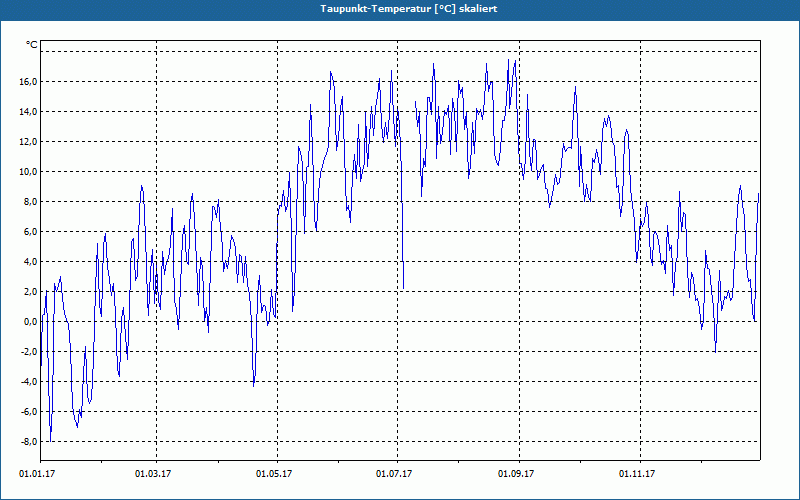Click the 01.03.17 date label
800x500 pixels.
click(x=153, y=474)
